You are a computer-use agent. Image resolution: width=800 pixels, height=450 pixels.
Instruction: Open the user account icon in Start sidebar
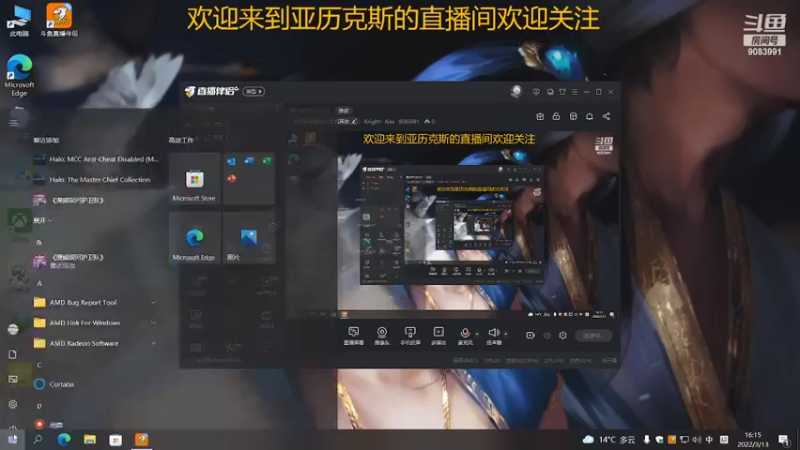(x=13, y=329)
